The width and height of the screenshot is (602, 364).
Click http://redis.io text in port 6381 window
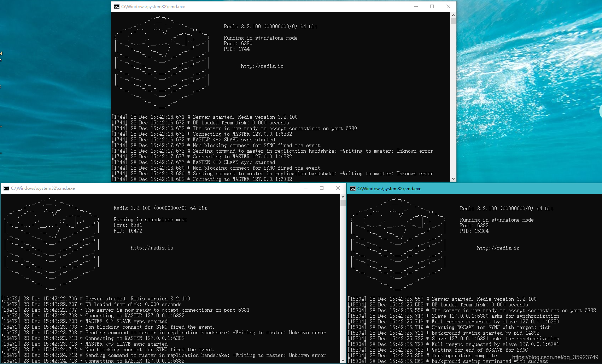pyautogui.click(x=152, y=248)
